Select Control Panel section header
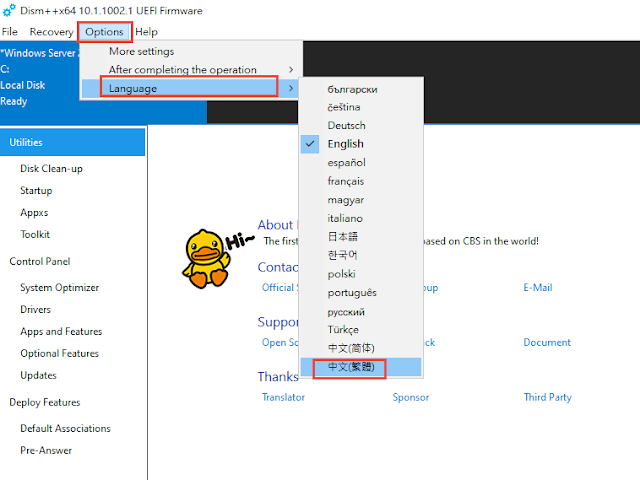Screen dimensions: 640x480 click(x=40, y=261)
